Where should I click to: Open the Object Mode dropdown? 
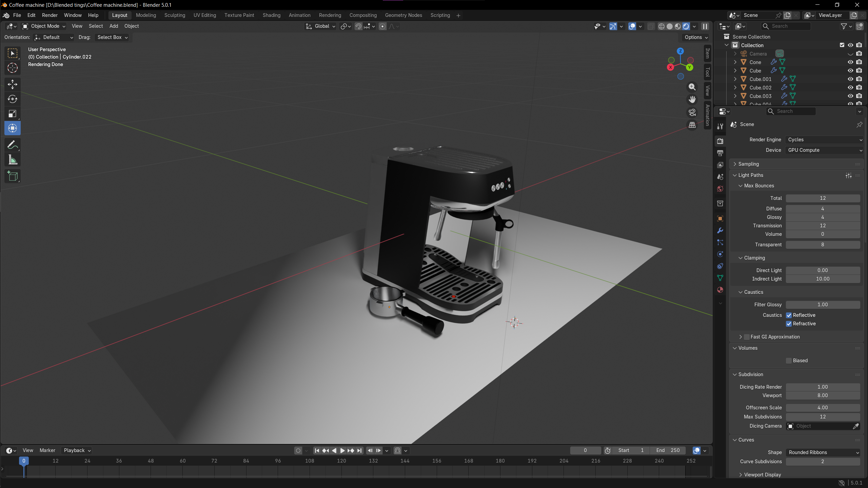(x=44, y=26)
